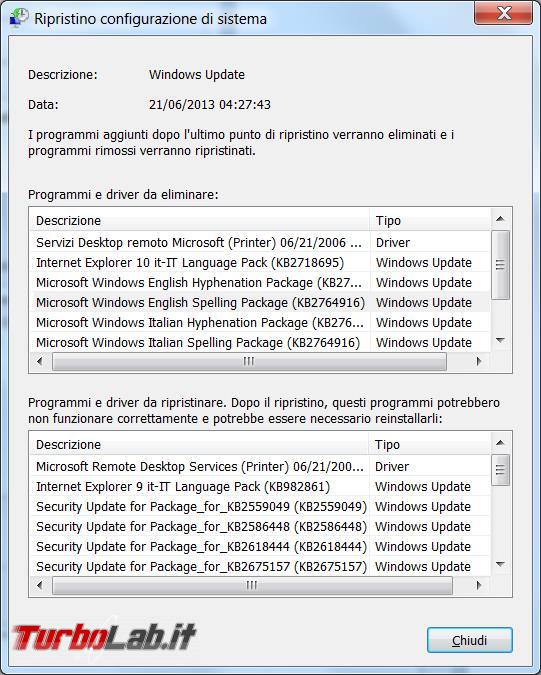Select Microsoft Windows Italian Spelling Package row
The height and width of the screenshot is (675, 541).
pyautogui.click(x=260, y=343)
